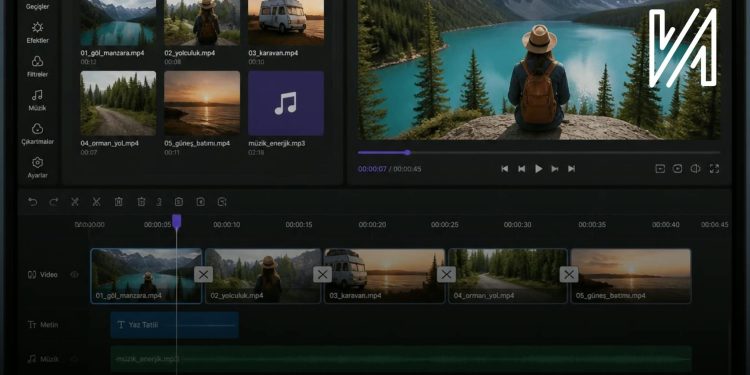
Task: Click transition marker between 02_yolculuk and 03_karavan clips
Action: (x=322, y=275)
